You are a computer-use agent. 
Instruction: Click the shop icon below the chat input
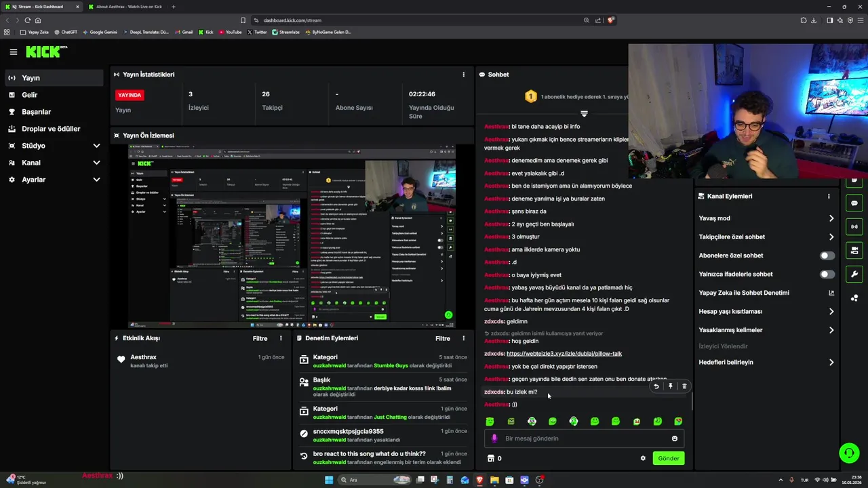(491, 458)
